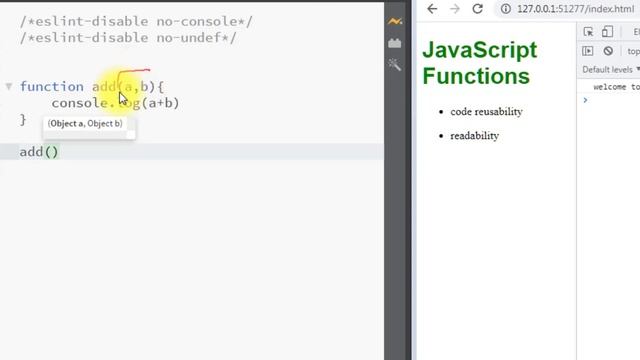Collapse the add function fold triangle

coord(9,86)
